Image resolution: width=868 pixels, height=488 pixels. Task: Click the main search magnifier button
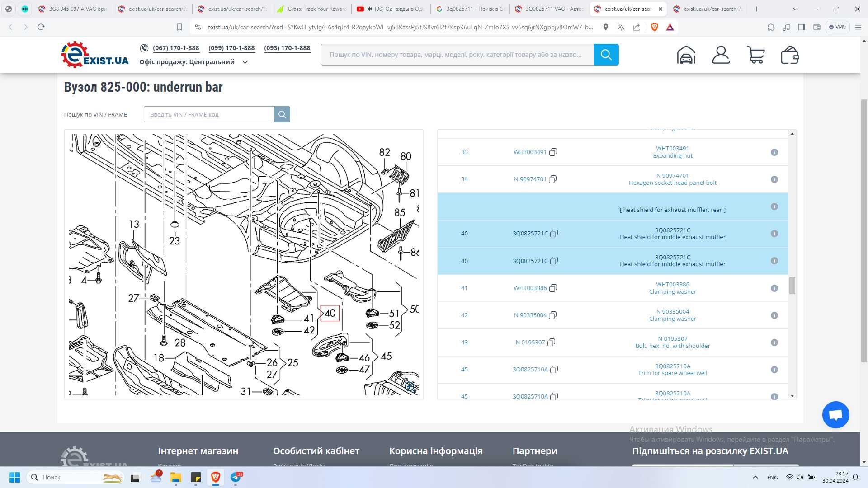[x=606, y=55]
